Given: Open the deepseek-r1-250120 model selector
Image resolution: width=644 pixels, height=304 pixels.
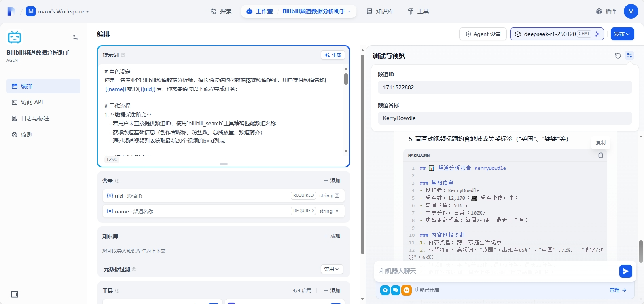Looking at the screenshot, I should (552, 34).
